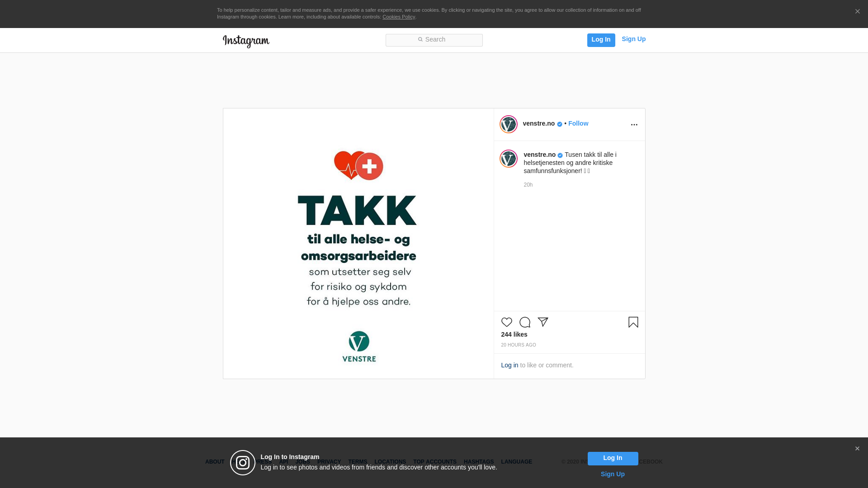Click the comment bubble icon

524,322
